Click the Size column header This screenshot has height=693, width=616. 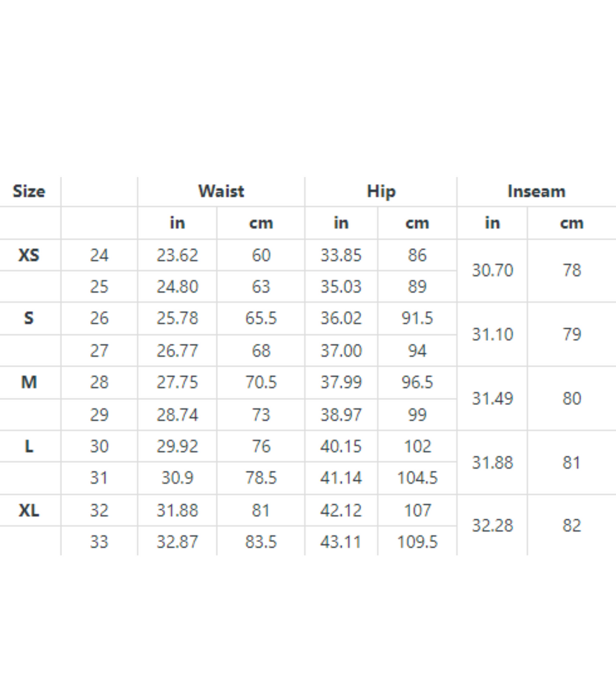tap(29, 191)
